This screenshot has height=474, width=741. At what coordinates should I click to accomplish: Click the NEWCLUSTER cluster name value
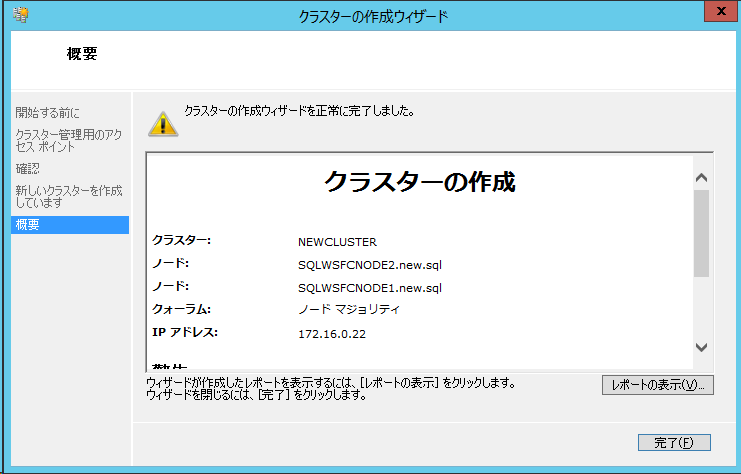[x=337, y=242]
